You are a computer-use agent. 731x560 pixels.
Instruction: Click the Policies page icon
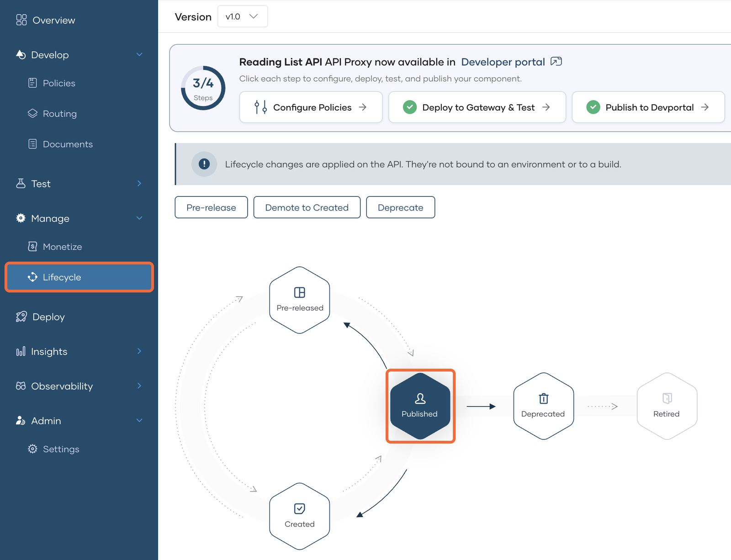coord(32,83)
